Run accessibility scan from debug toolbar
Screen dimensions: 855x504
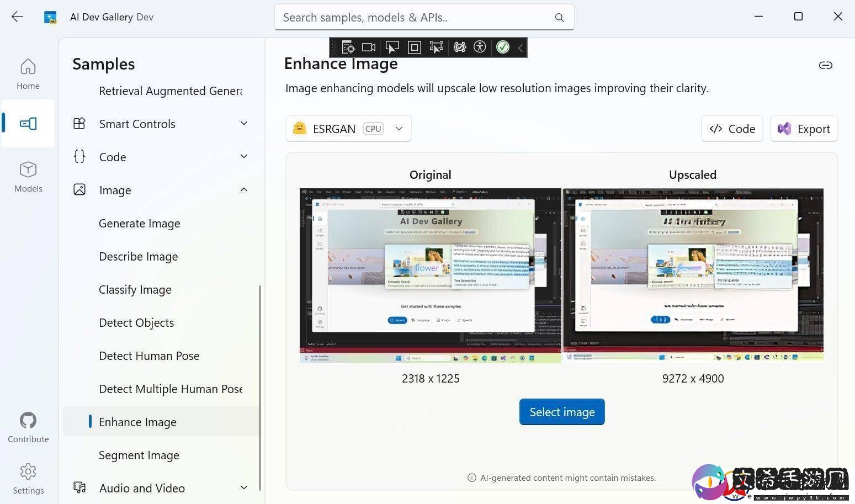(480, 47)
